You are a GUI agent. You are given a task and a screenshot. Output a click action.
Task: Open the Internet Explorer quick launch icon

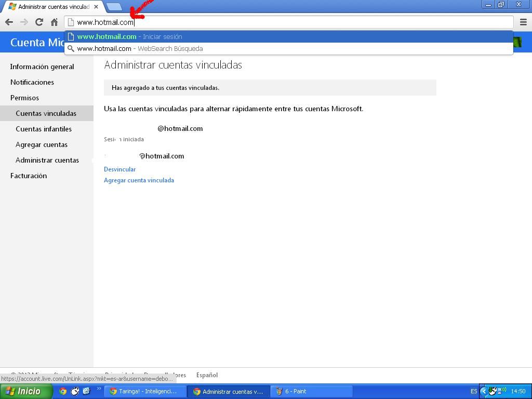pyautogui.click(x=87, y=391)
